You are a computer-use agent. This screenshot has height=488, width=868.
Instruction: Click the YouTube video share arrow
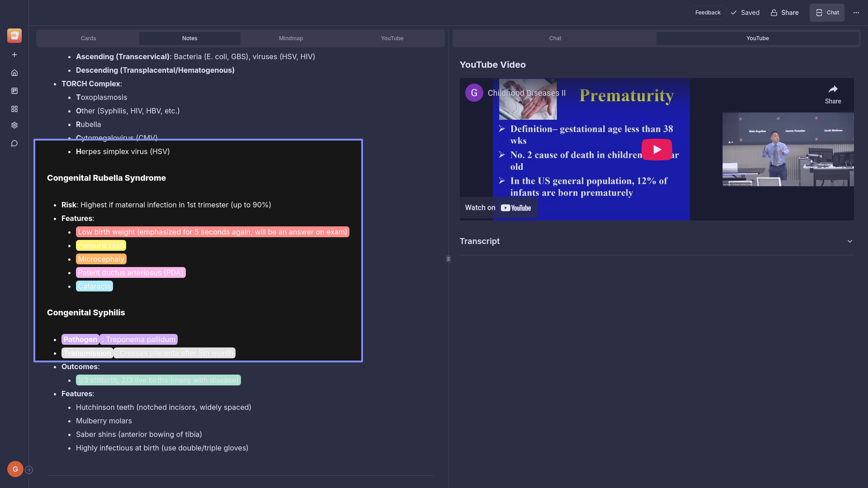pos(833,94)
